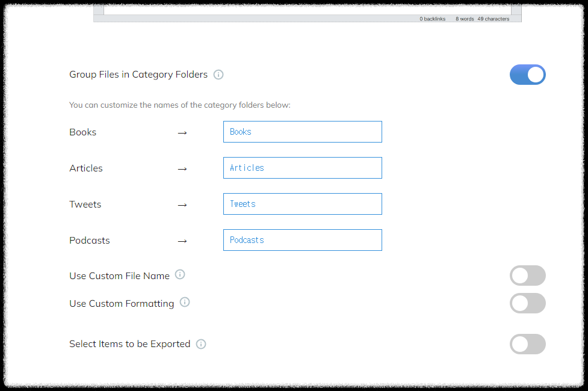Screen dimensions: 588x391
Task: Click info icon next to Use Custom Formatting
Action: pyautogui.click(x=185, y=302)
